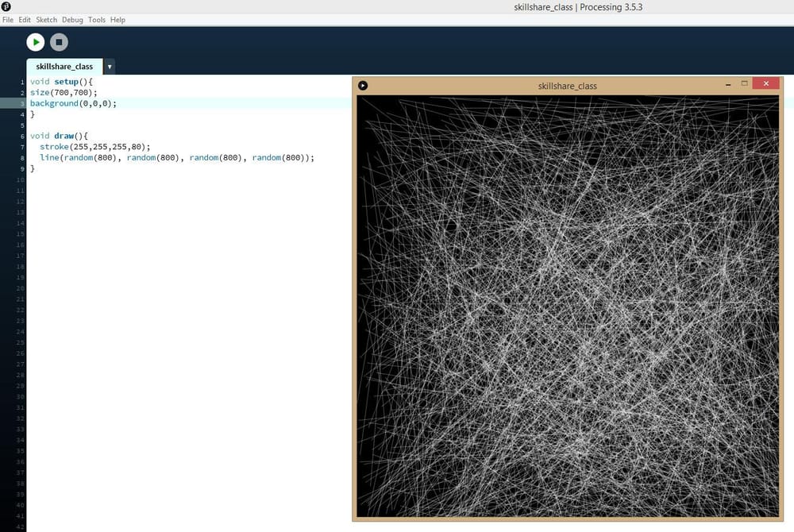Open the Edit menu
Viewport: 794px width, 532px height.
click(x=25, y=20)
